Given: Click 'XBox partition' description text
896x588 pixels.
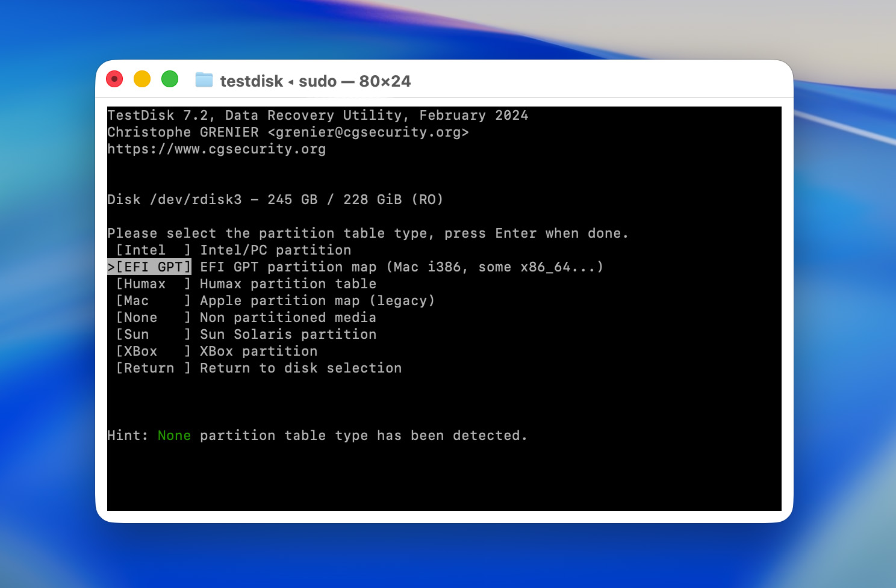Looking at the screenshot, I should coord(258,351).
